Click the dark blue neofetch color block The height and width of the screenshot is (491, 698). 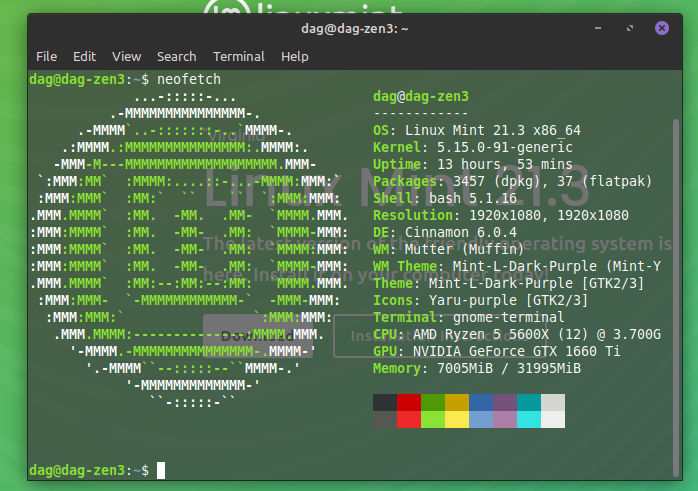[x=481, y=402]
